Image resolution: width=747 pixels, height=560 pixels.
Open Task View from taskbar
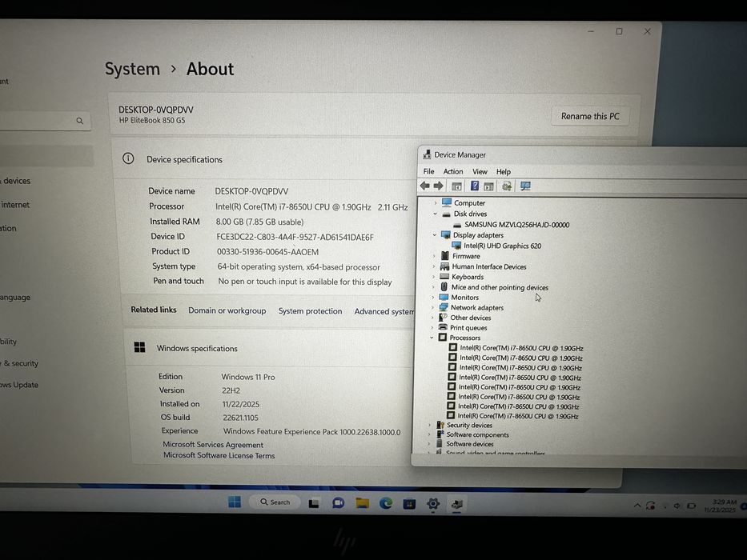[314, 503]
